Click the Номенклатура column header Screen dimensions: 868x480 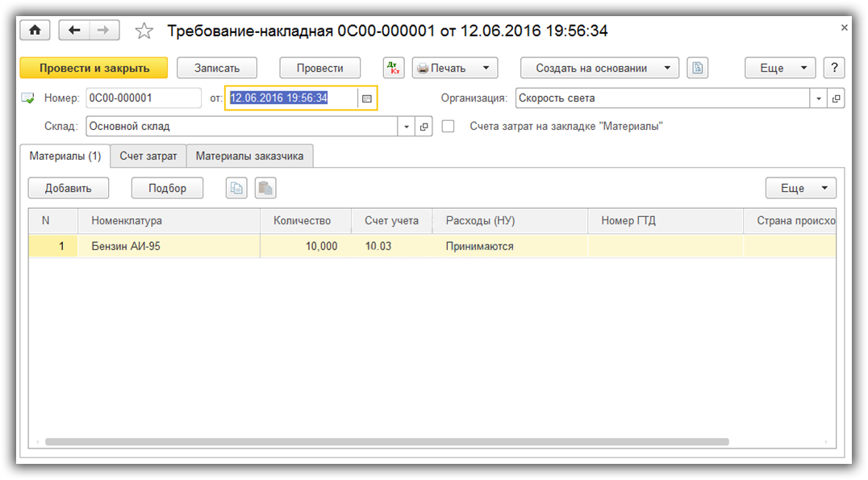tap(169, 221)
